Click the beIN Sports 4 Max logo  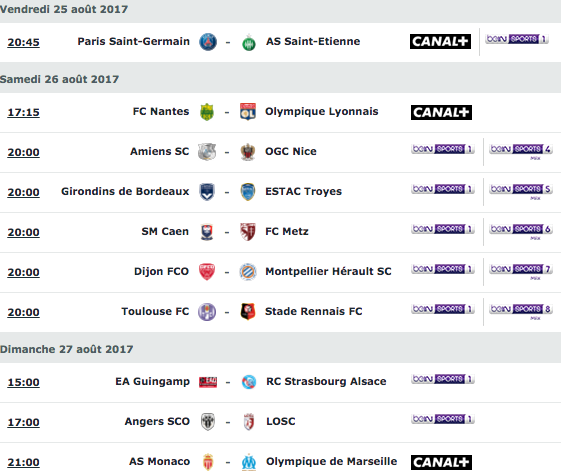coord(521,151)
